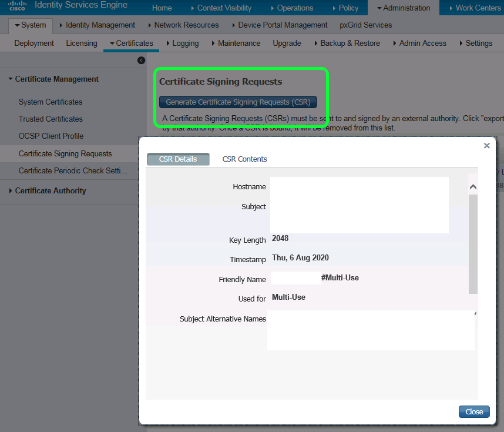Open the Backup & Restore section

350,43
